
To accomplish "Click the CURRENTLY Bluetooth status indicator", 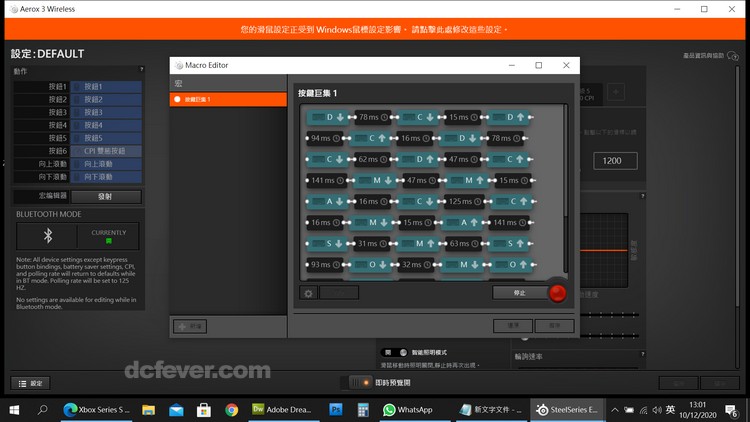I will [109, 236].
